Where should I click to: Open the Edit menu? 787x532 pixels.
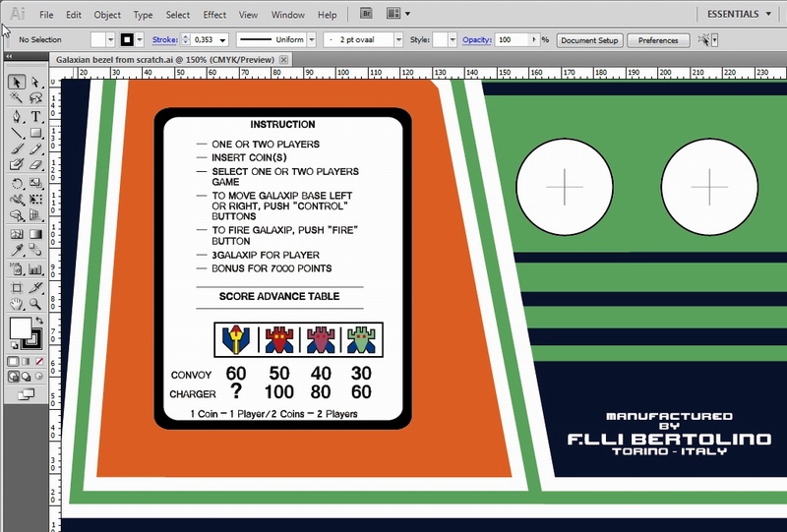pyautogui.click(x=73, y=15)
